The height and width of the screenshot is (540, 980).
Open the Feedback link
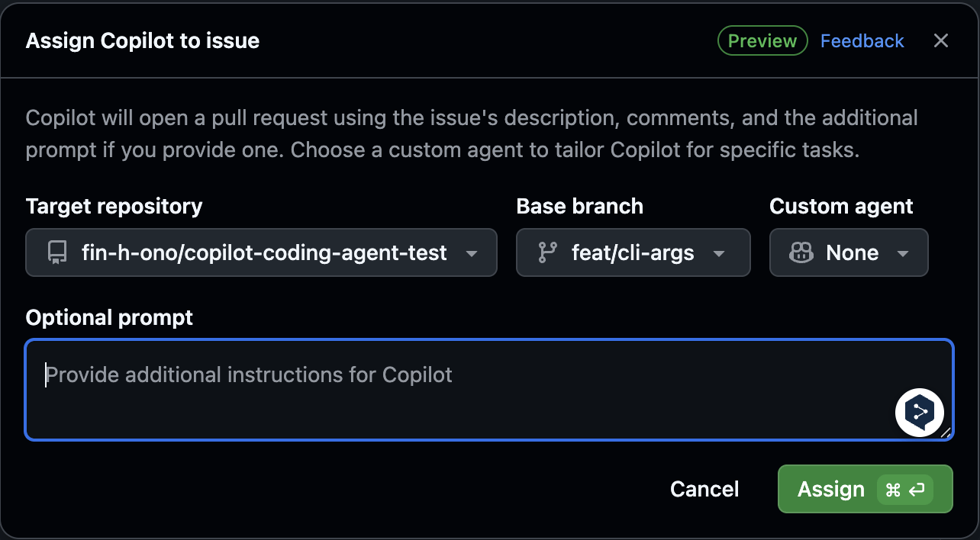pos(862,40)
